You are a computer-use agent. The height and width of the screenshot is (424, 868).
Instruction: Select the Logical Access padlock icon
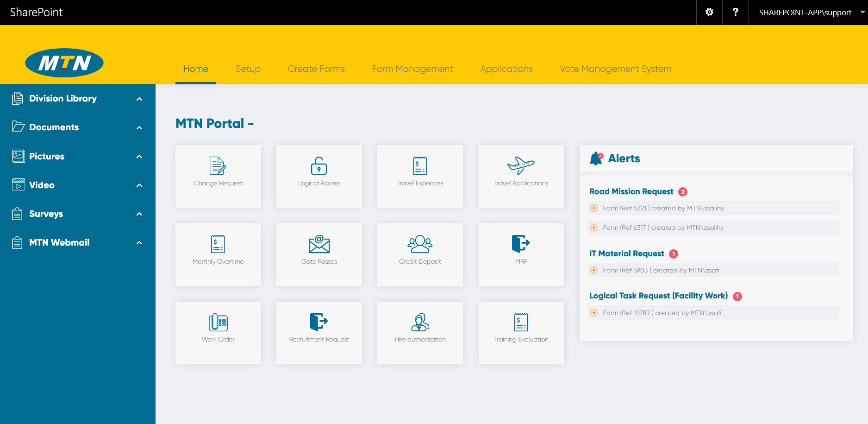pyautogui.click(x=318, y=165)
